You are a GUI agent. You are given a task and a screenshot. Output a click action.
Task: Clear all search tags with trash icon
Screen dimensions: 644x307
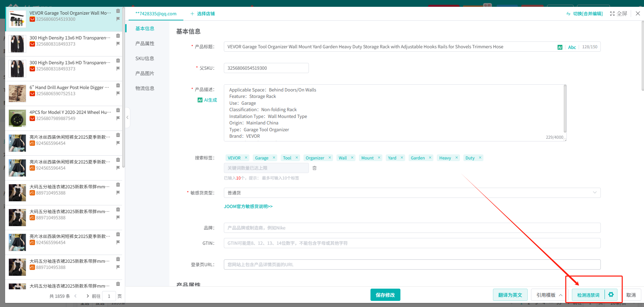click(314, 168)
